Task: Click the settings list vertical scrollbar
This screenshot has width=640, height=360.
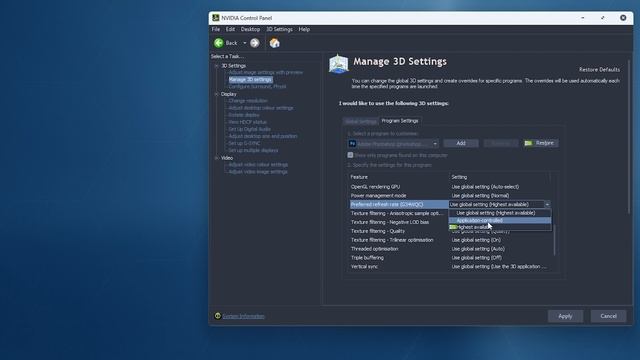Action: tap(554, 240)
